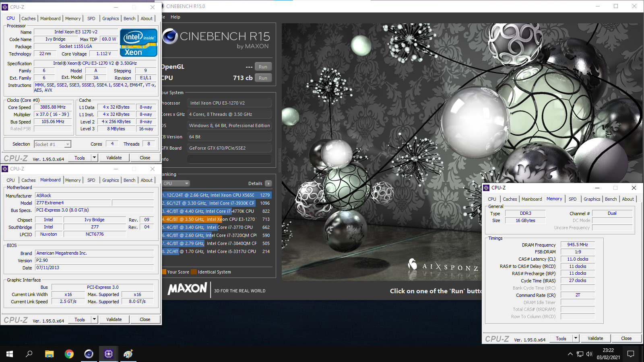The width and height of the screenshot is (644, 362).
Task: Run the OpenGL benchmark in Cinebench
Action: [263, 67]
